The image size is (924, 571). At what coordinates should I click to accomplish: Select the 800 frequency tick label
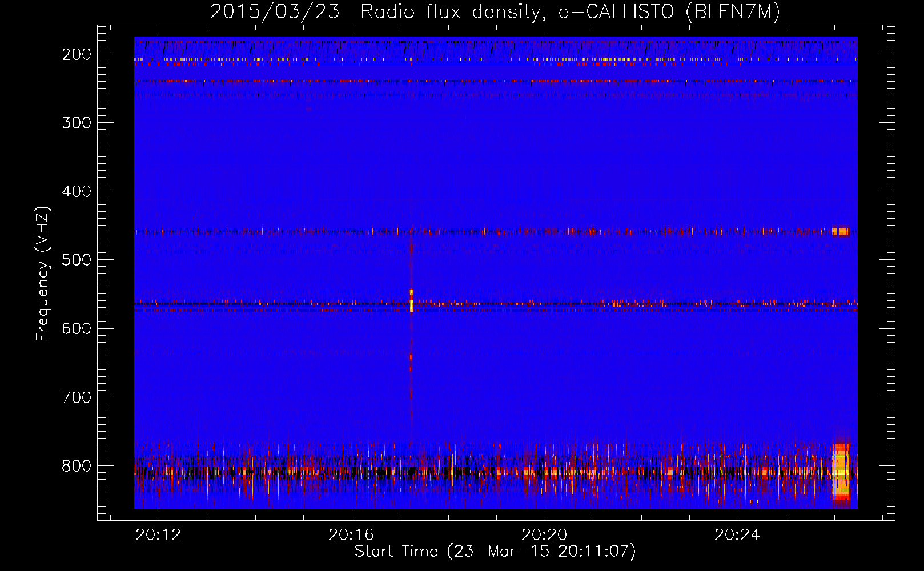(x=77, y=466)
